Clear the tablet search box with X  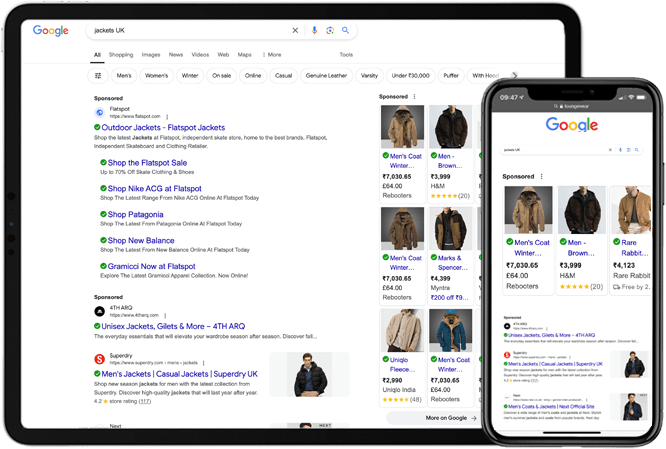pyautogui.click(x=295, y=31)
